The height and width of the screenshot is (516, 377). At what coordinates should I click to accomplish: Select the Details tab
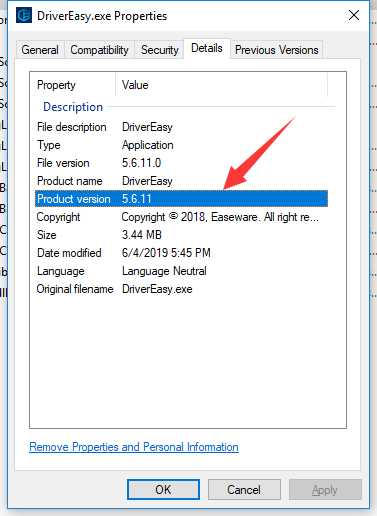pos(207,48)
